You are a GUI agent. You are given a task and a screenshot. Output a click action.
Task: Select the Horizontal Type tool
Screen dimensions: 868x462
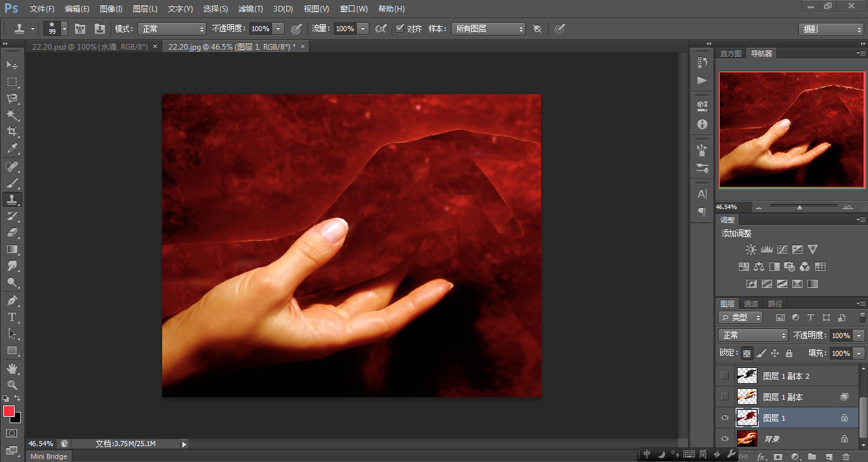point(12,316)
